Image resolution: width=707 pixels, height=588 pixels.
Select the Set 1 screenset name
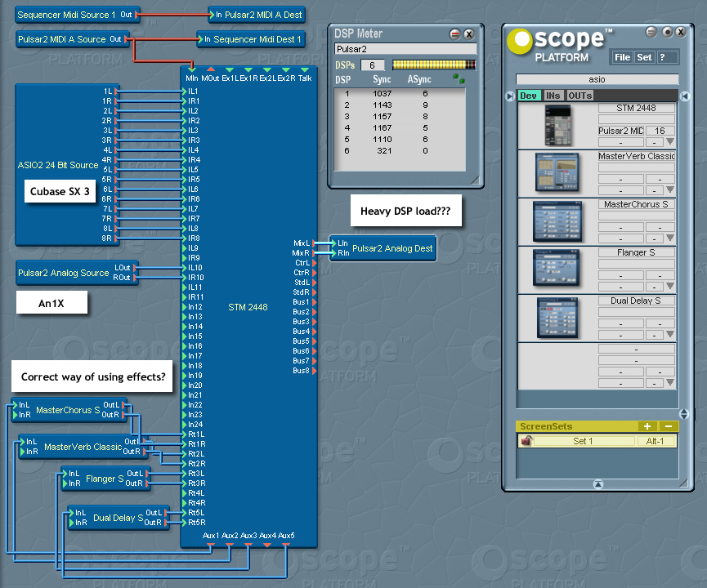click(583, 441)
